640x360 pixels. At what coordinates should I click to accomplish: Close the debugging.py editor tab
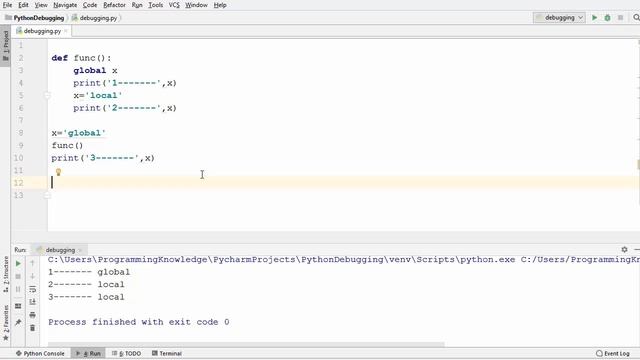(65, 31)
